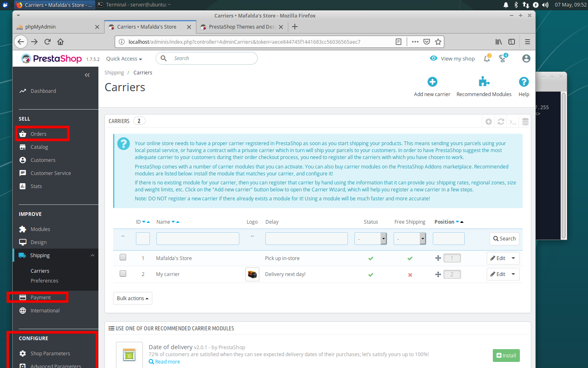Bookmark this page with star icon

(x=438, y=42)
